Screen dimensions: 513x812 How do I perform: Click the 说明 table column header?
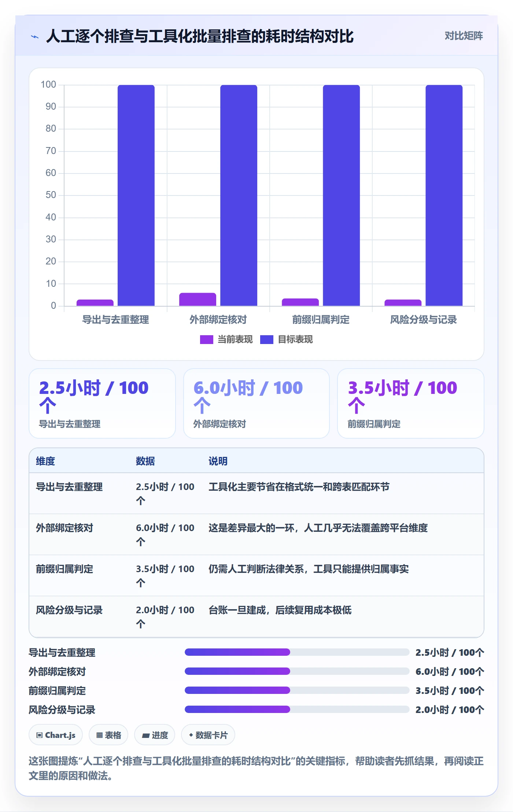pos(218,461)
